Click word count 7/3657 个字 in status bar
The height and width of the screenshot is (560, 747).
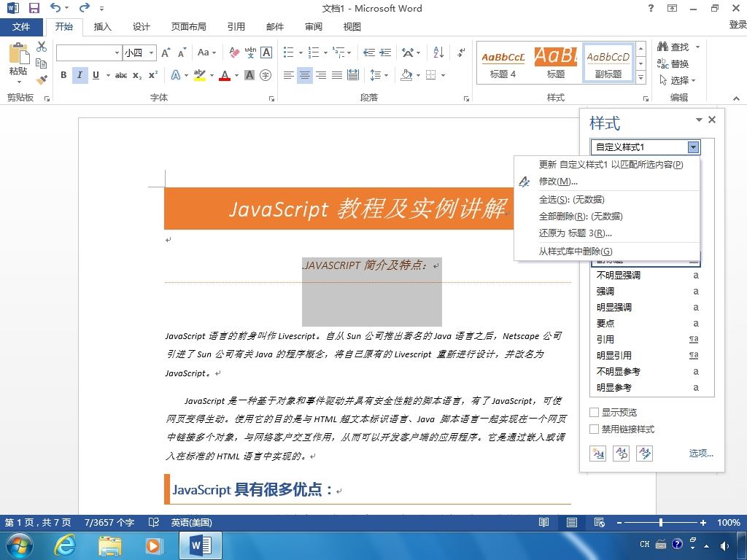[x=109, y=522]
